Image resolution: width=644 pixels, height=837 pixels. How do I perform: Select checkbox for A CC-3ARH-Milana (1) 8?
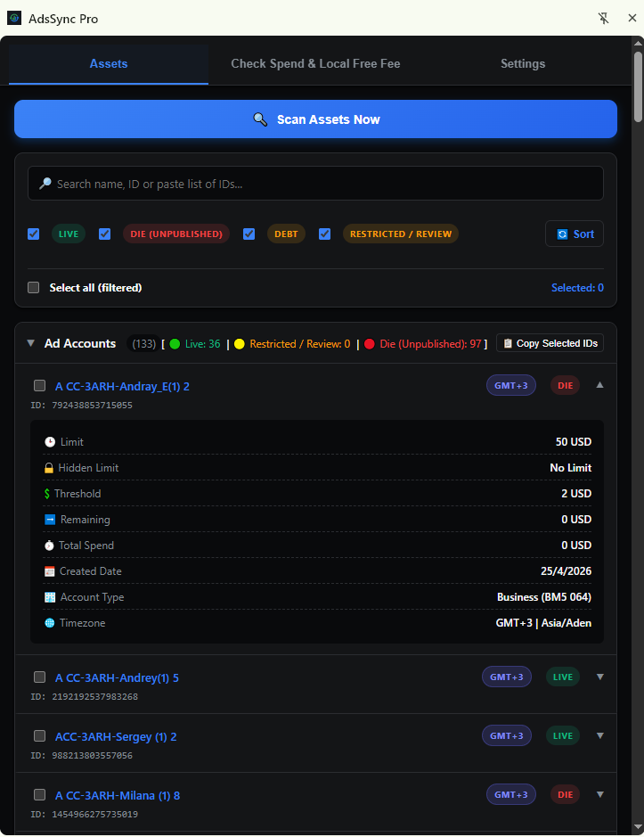point(39,794)
